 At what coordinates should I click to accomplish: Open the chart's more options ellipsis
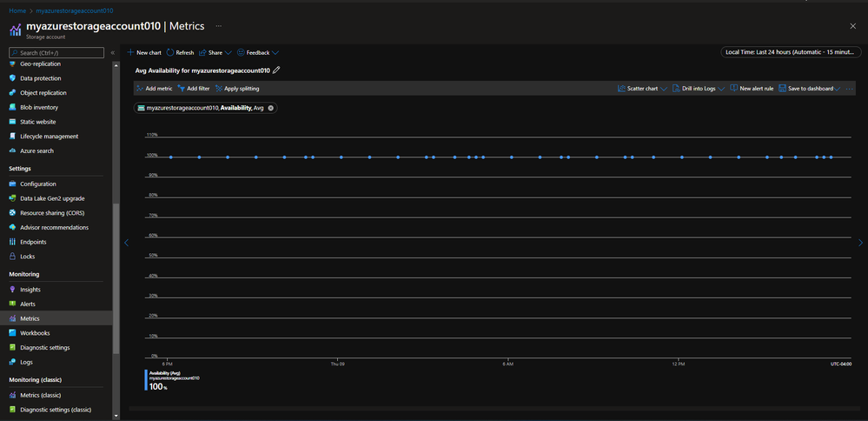point(850,89)
